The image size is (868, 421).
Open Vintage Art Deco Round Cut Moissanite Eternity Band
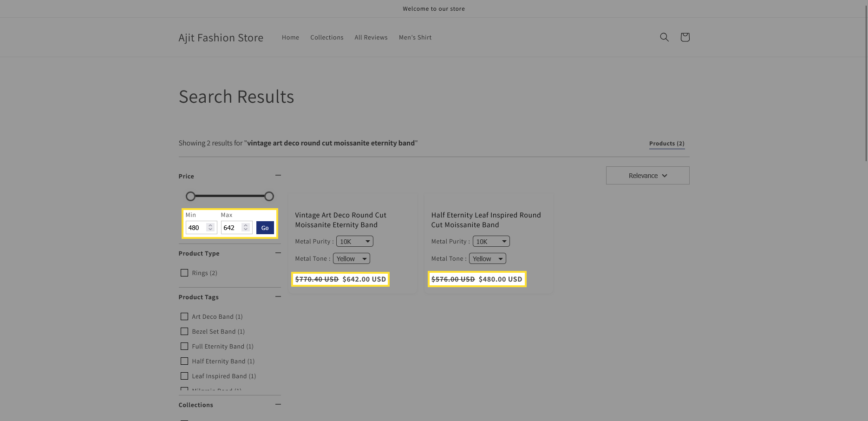tap(340, 220)
